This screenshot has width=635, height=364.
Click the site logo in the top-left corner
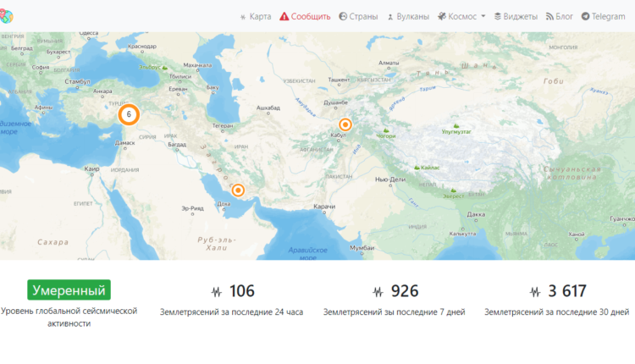(x=8, y=15)
